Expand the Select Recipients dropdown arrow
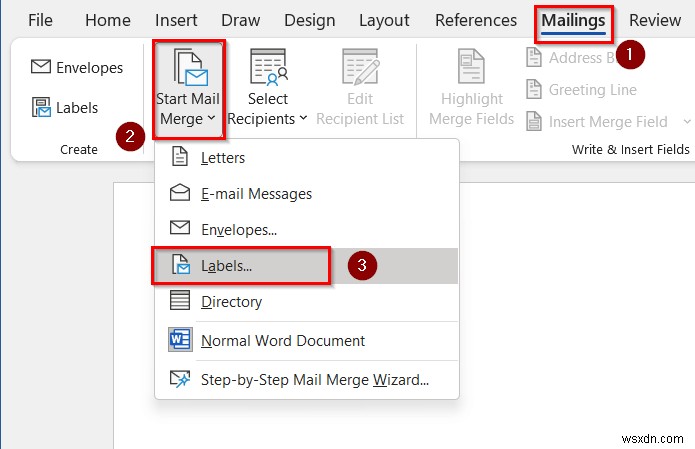Screen dimensions: 695x449 (303, 118)
